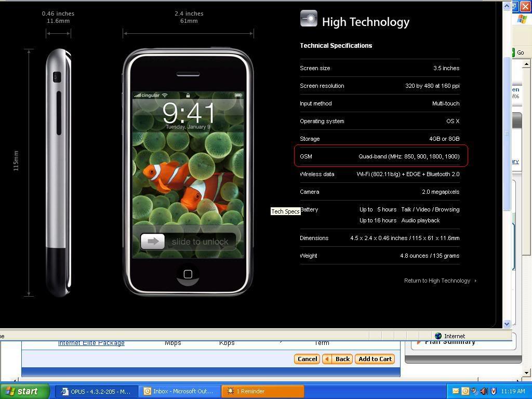Click the iPhone side profile image
The width and height of the screenshot is (532, 399).
(58, 172)
